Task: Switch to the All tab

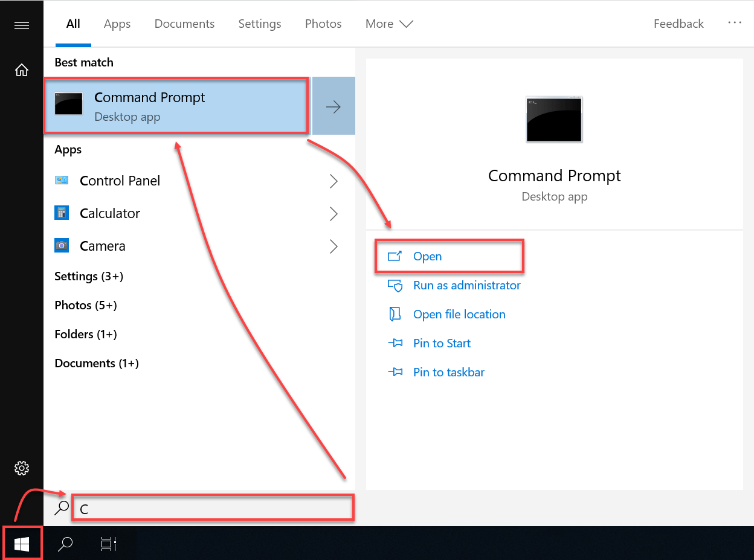Action: tap(73, 24)
